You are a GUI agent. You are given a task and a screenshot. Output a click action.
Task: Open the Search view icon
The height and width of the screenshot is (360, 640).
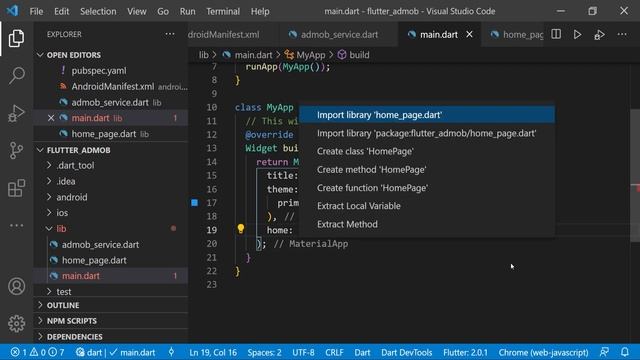(16, 76)
